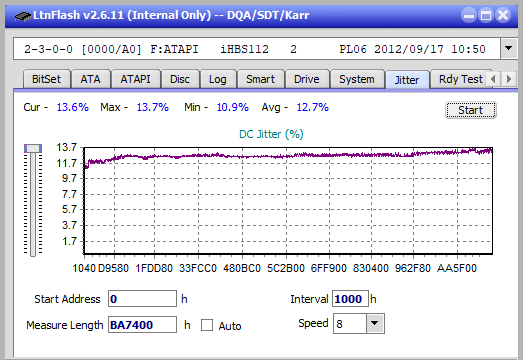Switch to the Smart tab
The width and height of the screenshot is (523, 360).
click(x=260, y=79)
